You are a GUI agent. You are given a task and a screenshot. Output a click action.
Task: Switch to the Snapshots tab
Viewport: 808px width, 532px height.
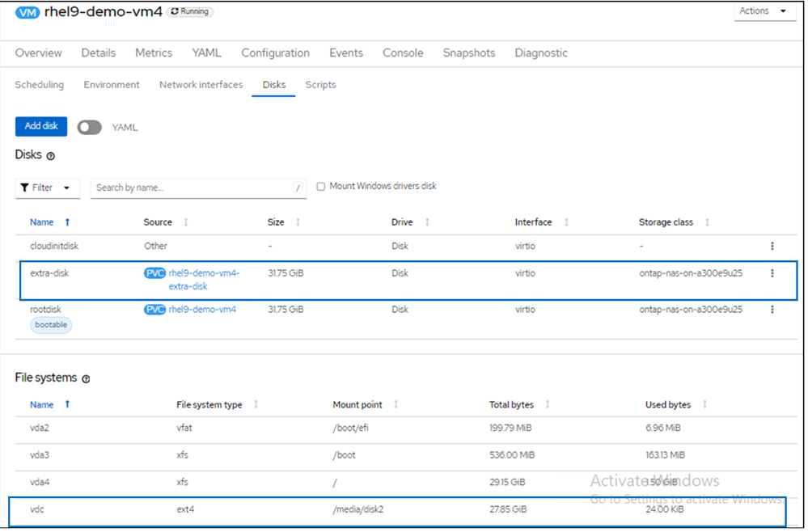click(468, 53)
